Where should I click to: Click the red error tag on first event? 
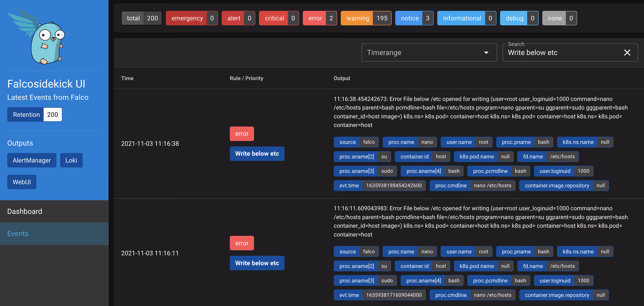[x=242, y=134]
